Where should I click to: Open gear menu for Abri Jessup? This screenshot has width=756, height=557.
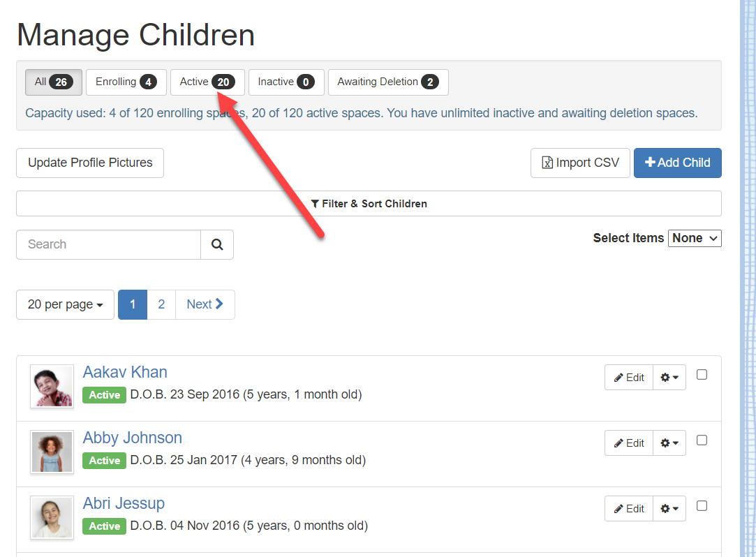(669, 509)
